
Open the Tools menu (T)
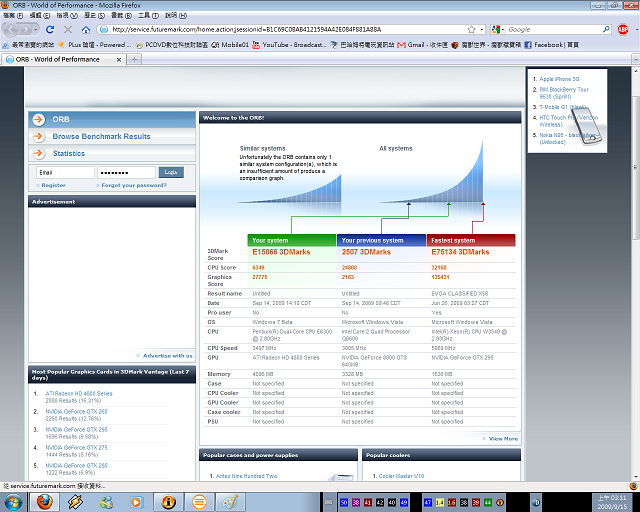click(149, 16)
